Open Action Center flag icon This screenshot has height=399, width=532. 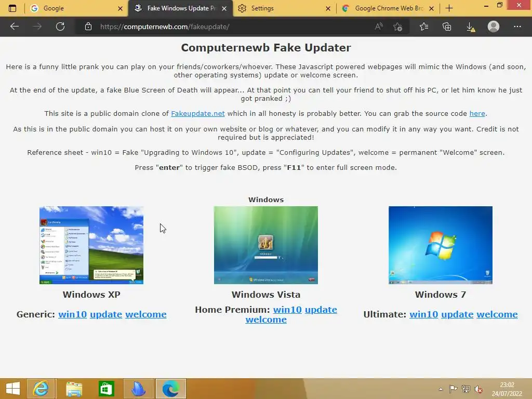pyautogui.click(x=453, y=389)
